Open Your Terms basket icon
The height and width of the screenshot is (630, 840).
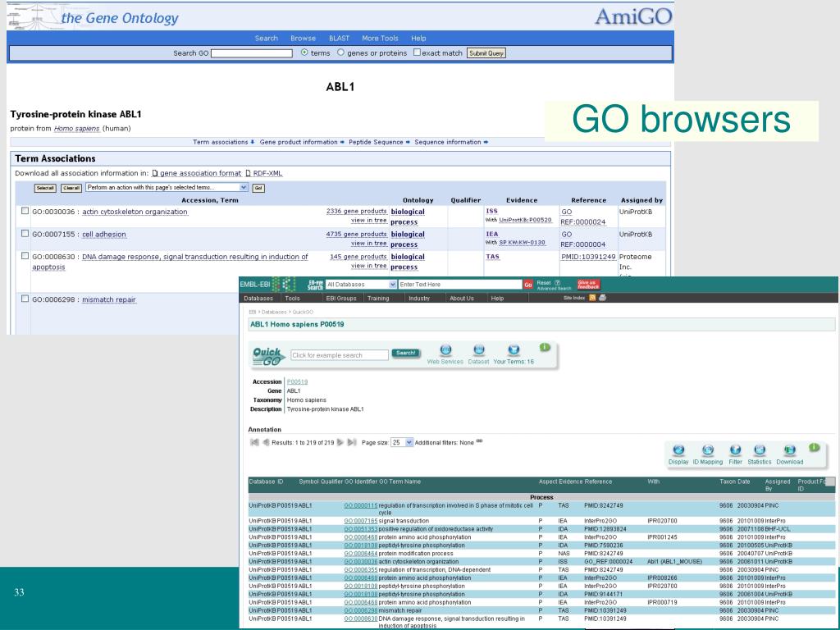tap(514, 350)
